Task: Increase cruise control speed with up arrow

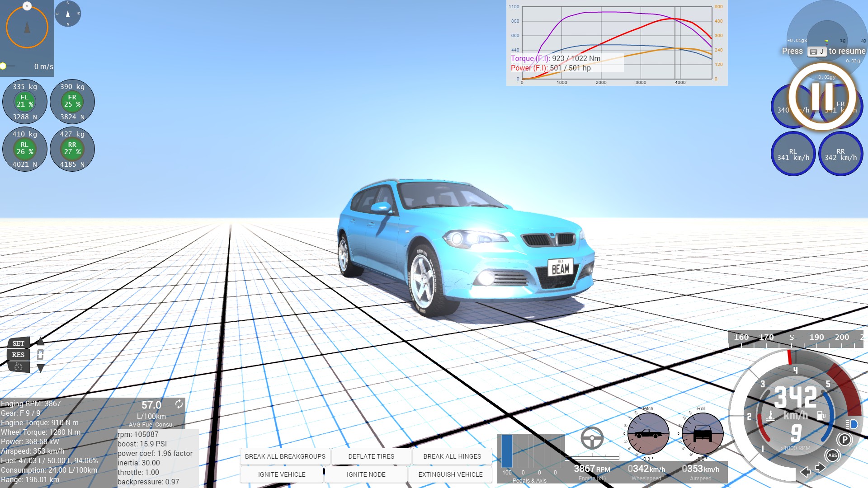Action: [40, 341]
